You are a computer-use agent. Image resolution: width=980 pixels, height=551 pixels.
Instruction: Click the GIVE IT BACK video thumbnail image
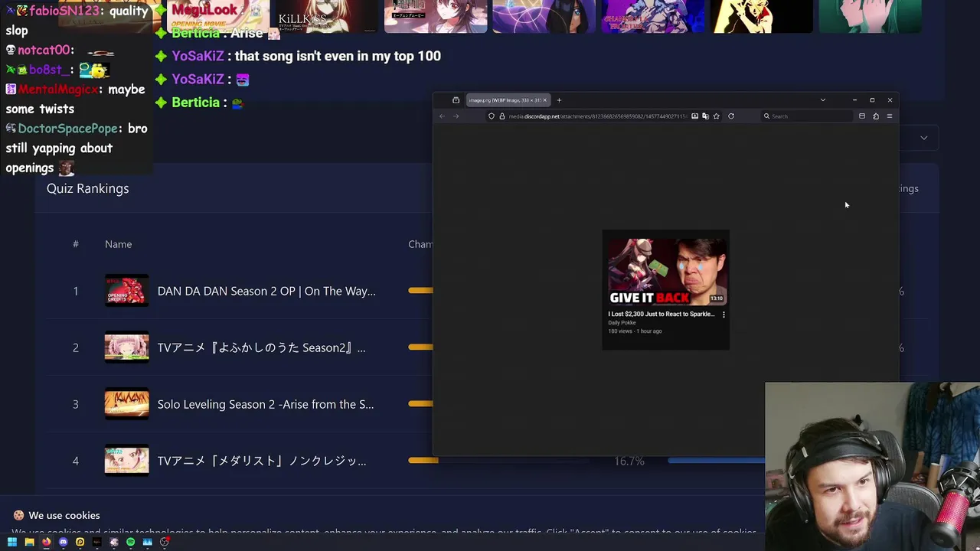(x=666, y=272)
